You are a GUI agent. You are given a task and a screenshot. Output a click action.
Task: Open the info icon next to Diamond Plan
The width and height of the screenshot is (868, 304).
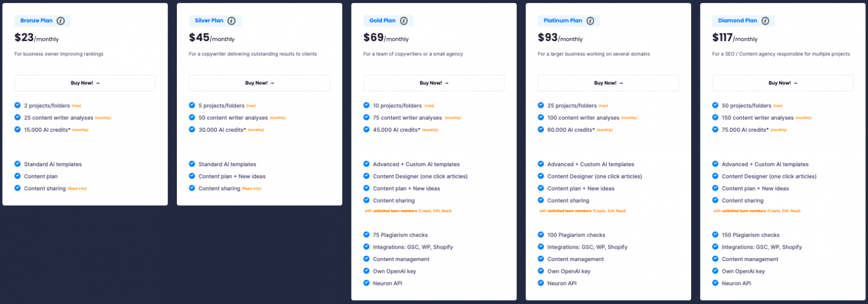point(765,21)
